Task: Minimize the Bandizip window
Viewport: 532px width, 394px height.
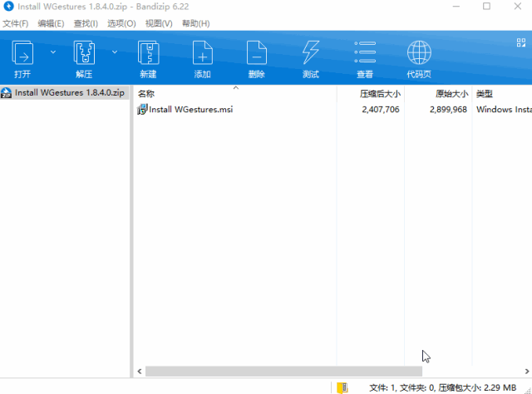Action: point(456,6)
